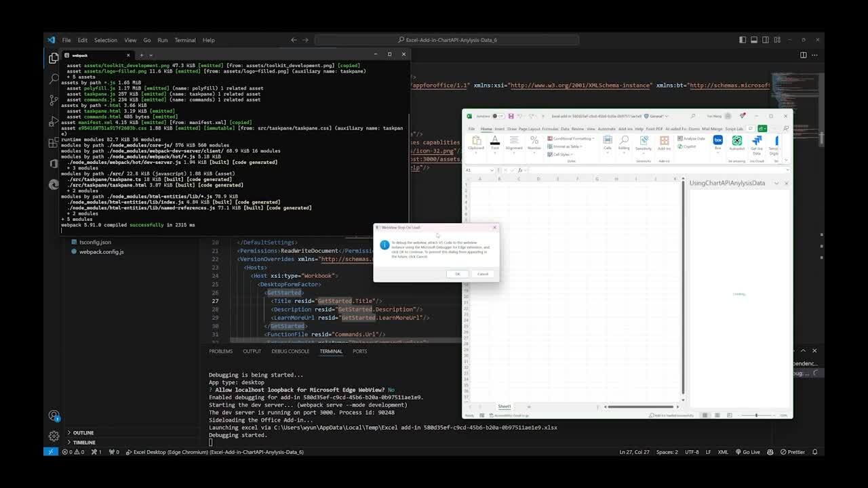Open the Explorer view in VS Code

click(x=54, y=58)
